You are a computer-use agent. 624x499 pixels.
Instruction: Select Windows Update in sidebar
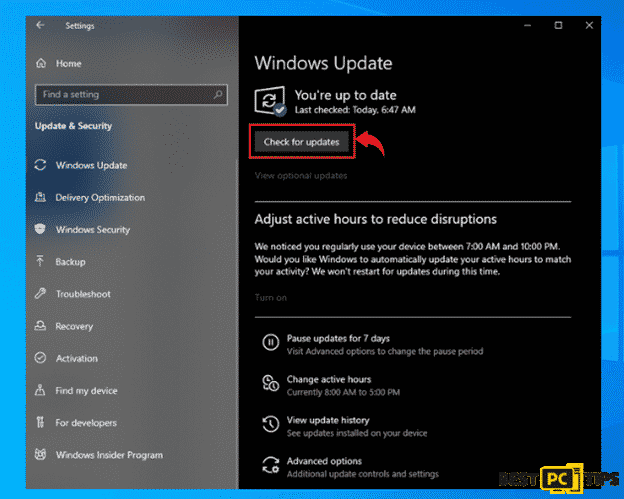coord(92,165)
